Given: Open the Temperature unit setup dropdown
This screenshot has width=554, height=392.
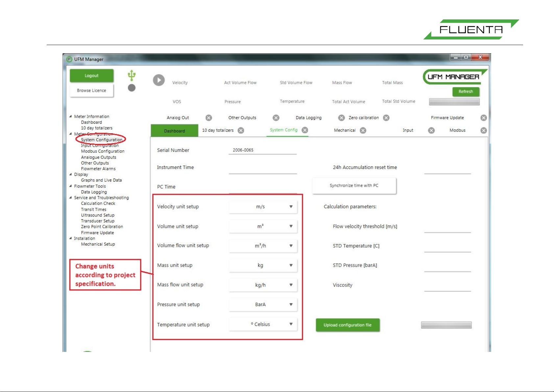Looking at the screenshot, I should (263, 324).
